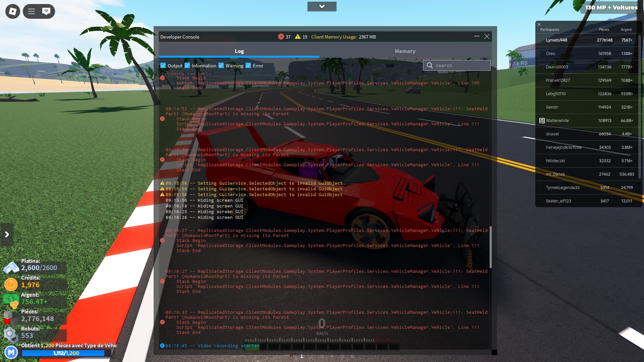The height and width of the screenshot is (362, 644).
Task: Click the blue M mission icon
Action: (11, 352)
